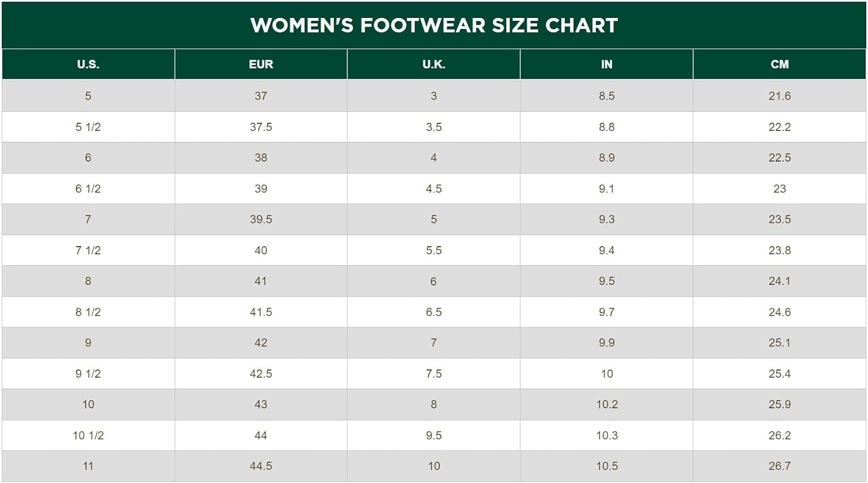868x483 pixels.
Task: Click U.K. size 6.5 cell
Action: click(x=433, y=312)
